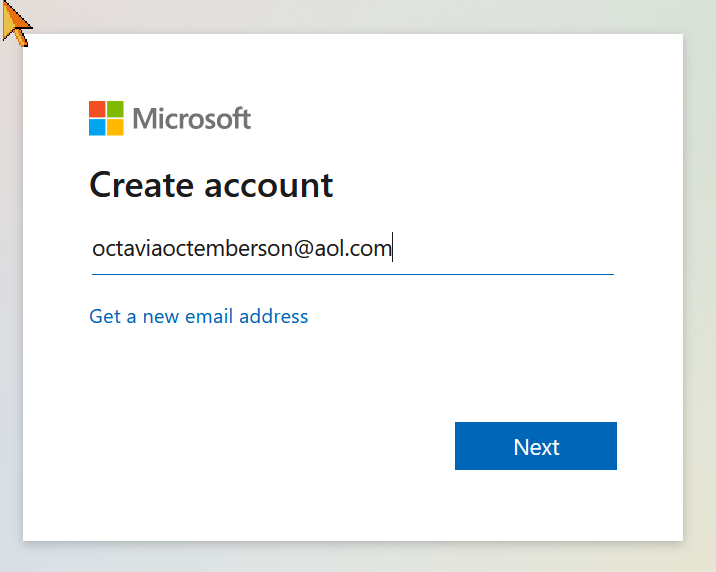Focus the email address input field
This screenshot has height=572, width=716.
[x=353, y=249]
